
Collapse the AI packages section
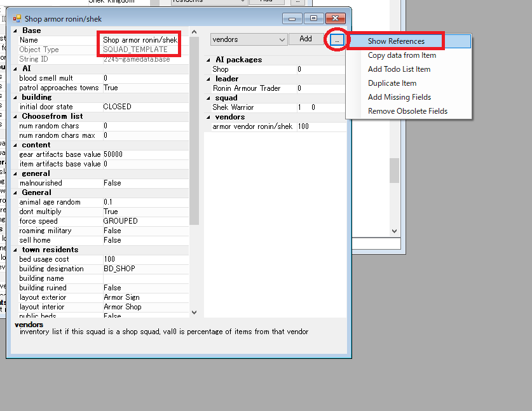(208, 60)
